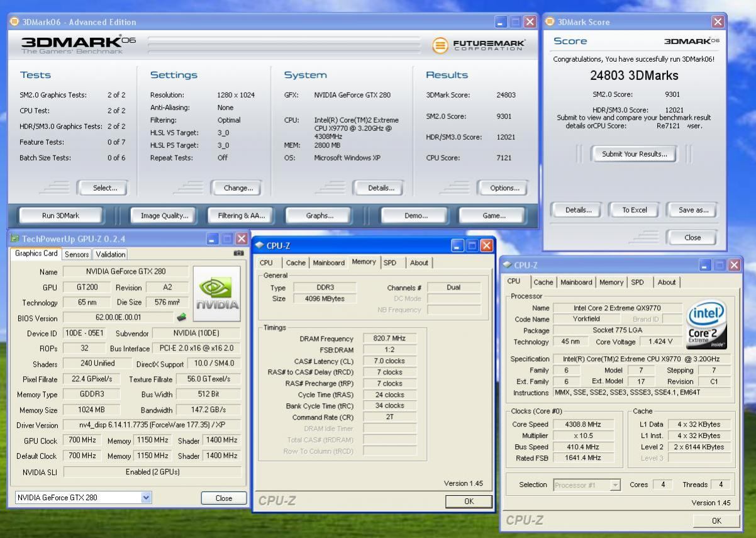Minimize the 3DMark06 window
This screenshot has width=756, height=538.
pyautogui.click(x=501, y=22)
